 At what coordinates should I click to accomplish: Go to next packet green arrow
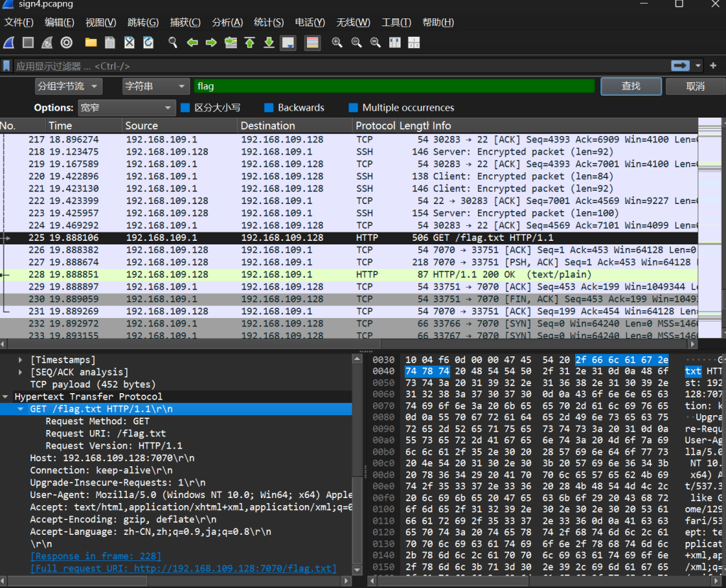pyautogui.click(x=211, y=43)
